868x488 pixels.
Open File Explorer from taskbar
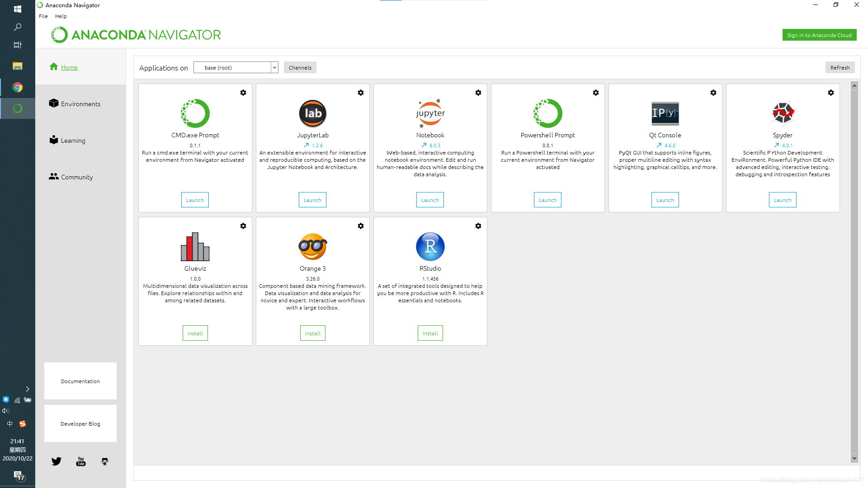18,66
